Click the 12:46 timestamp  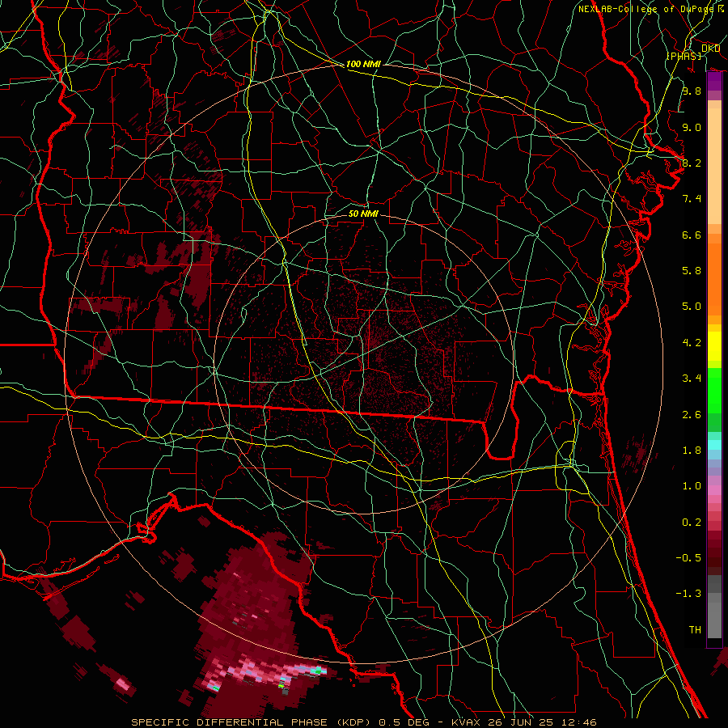pyautogui.click(x=579, y=722)
